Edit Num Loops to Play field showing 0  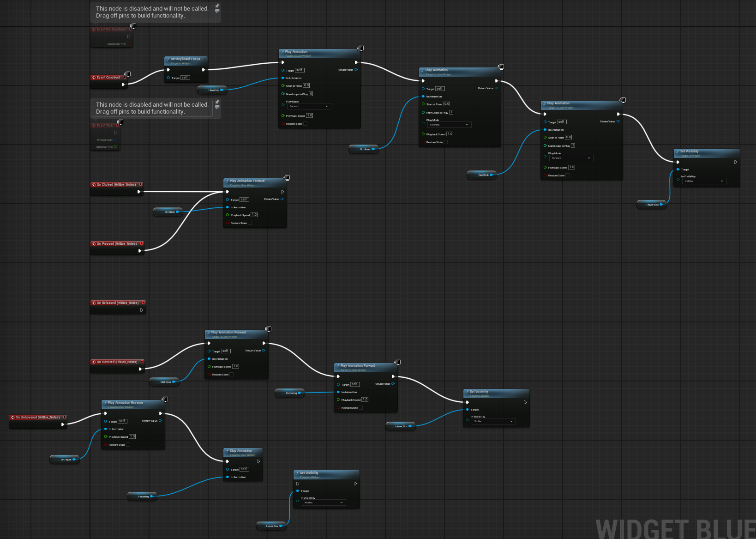(311, 94)
